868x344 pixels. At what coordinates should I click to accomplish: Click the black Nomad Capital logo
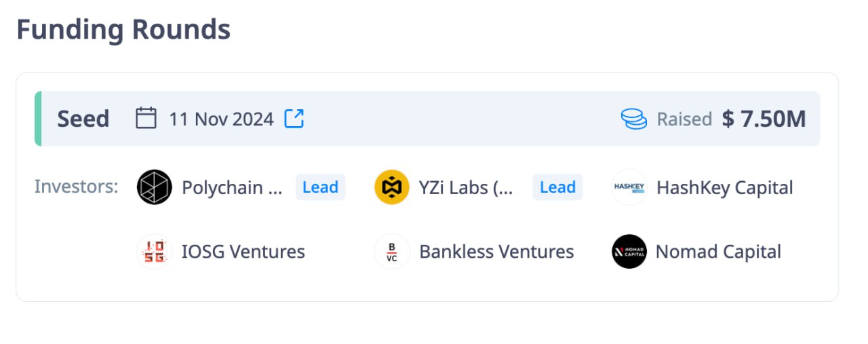click(629, 252)
